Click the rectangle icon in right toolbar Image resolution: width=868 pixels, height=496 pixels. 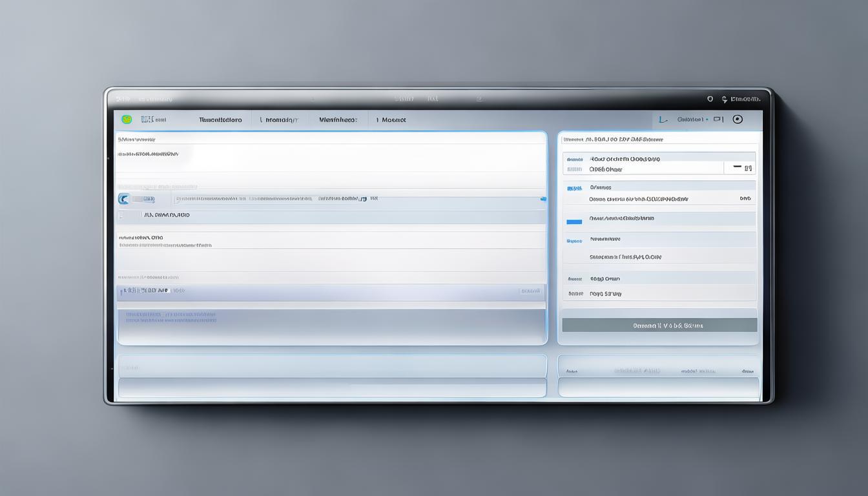[x=718, y=119]
